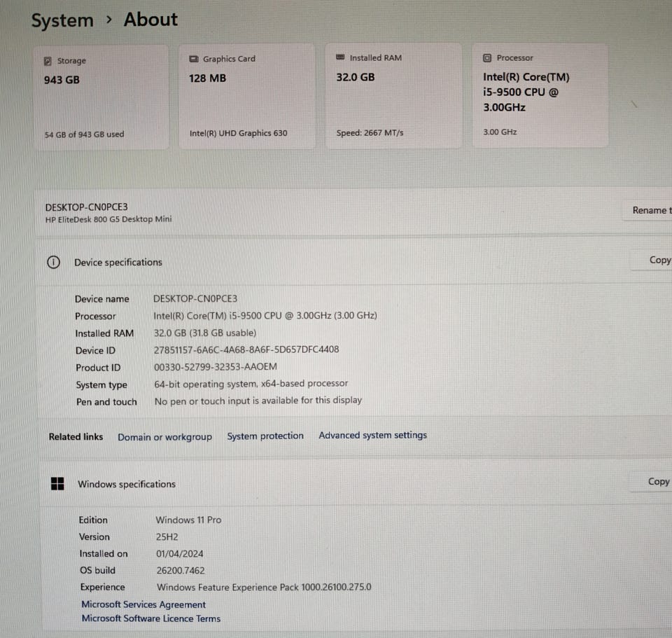Click the Device specifications info icon

pos(54,262)
